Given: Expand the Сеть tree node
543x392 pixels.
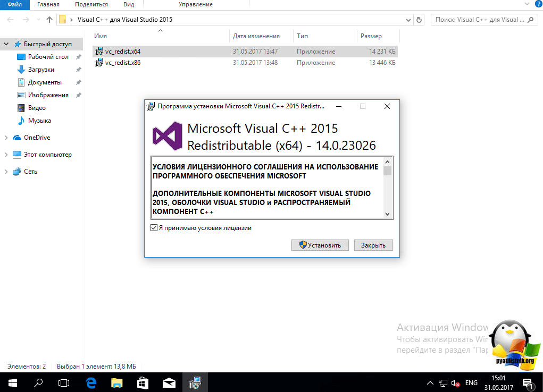Looking at the screenshot, I should (6, 172).
